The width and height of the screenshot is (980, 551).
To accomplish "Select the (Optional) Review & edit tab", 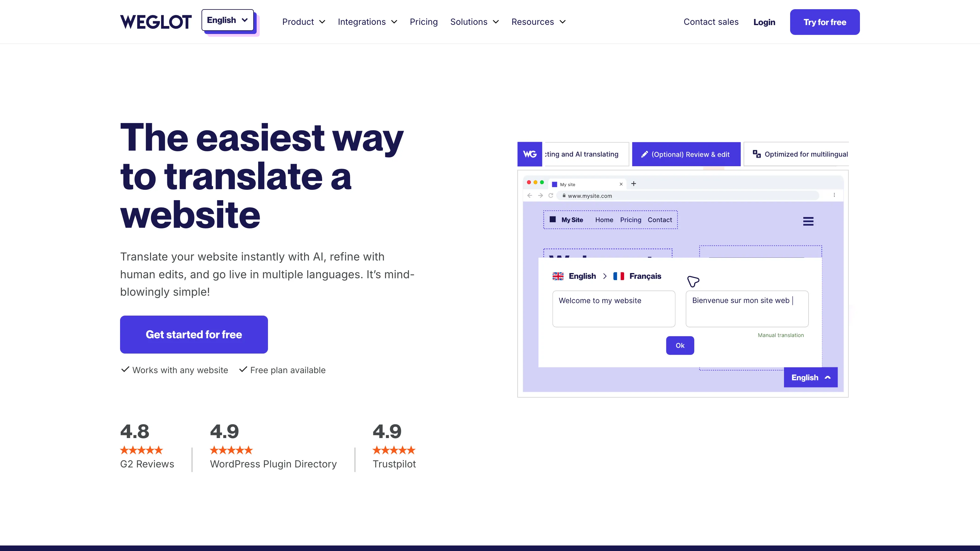I will point(686,154).
